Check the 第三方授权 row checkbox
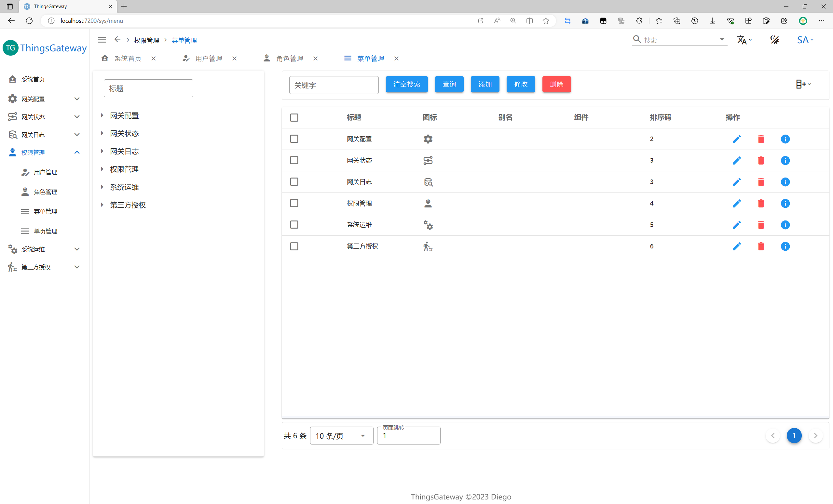The height and width of the screenshot is (504, 833). [x=294, y=246]
